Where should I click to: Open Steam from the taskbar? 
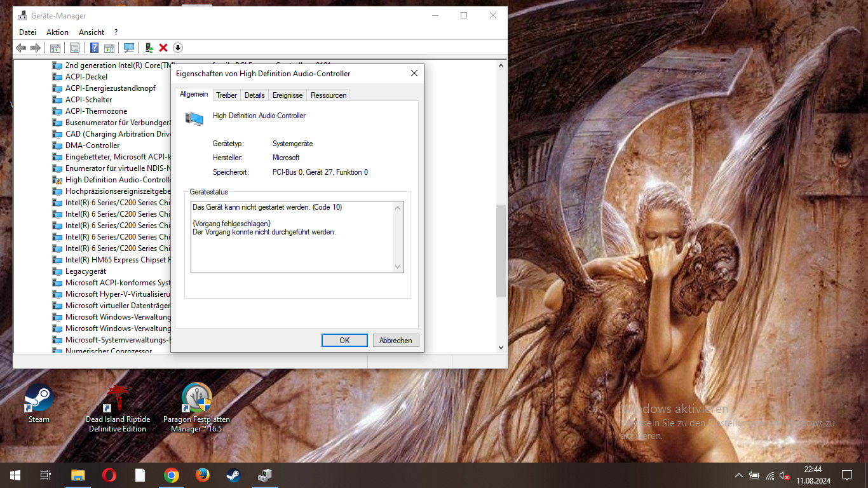[x=233, y=475]
